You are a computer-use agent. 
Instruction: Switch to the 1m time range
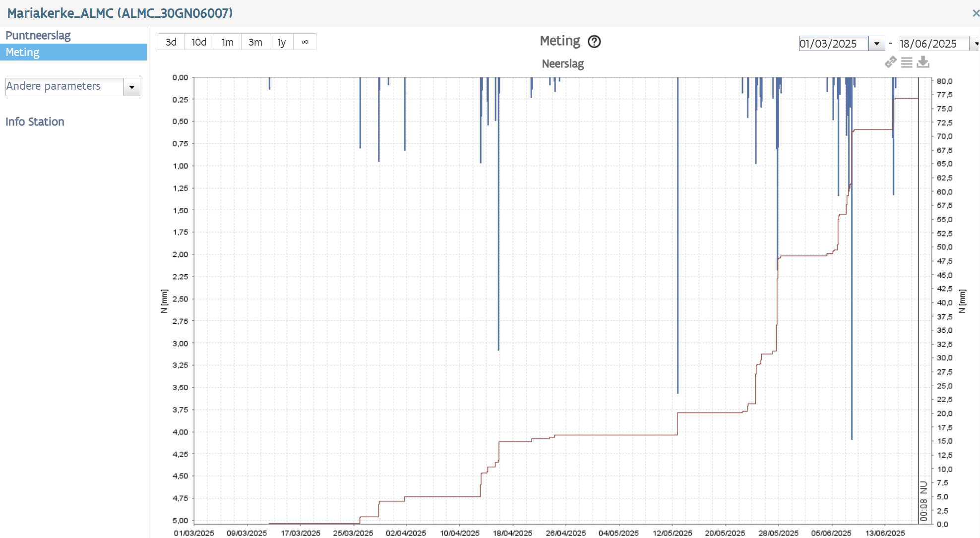227,42
